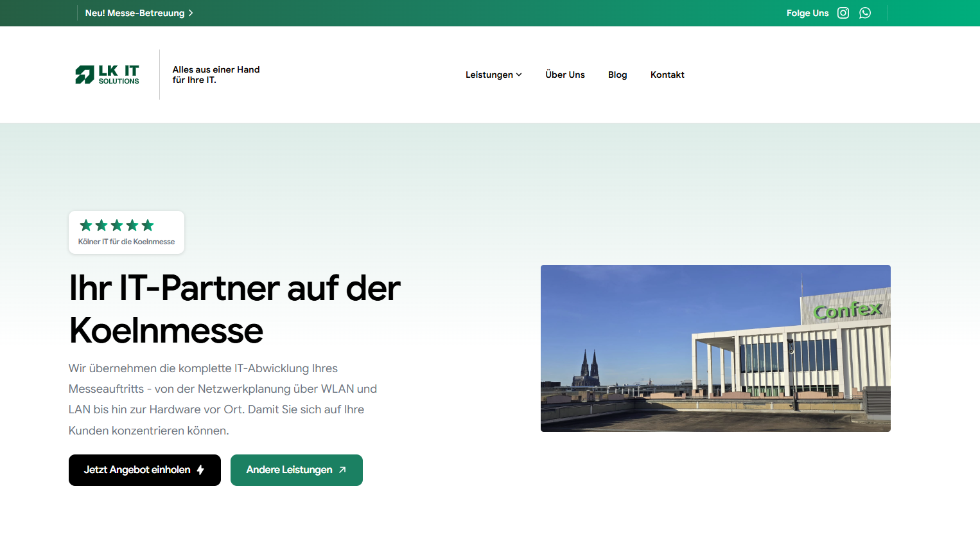This screenshot has height=538, width=980.
Task: Go to the Blog page
Action: [618, 75]
